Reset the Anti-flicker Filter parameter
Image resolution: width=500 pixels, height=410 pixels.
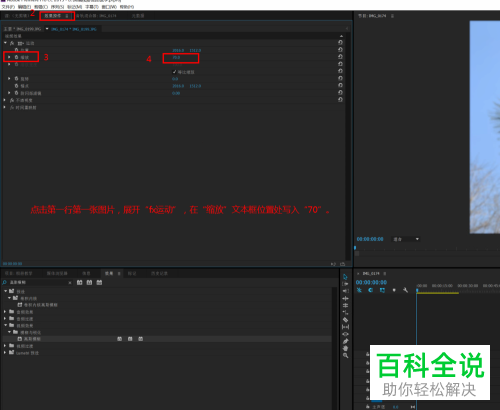(x=340, y=92)
